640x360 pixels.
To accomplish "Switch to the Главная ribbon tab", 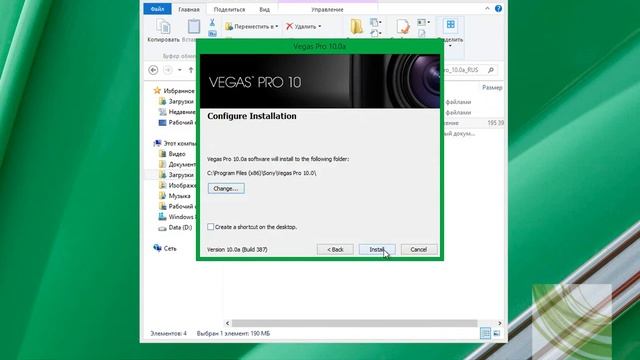I will pos(189,9).
